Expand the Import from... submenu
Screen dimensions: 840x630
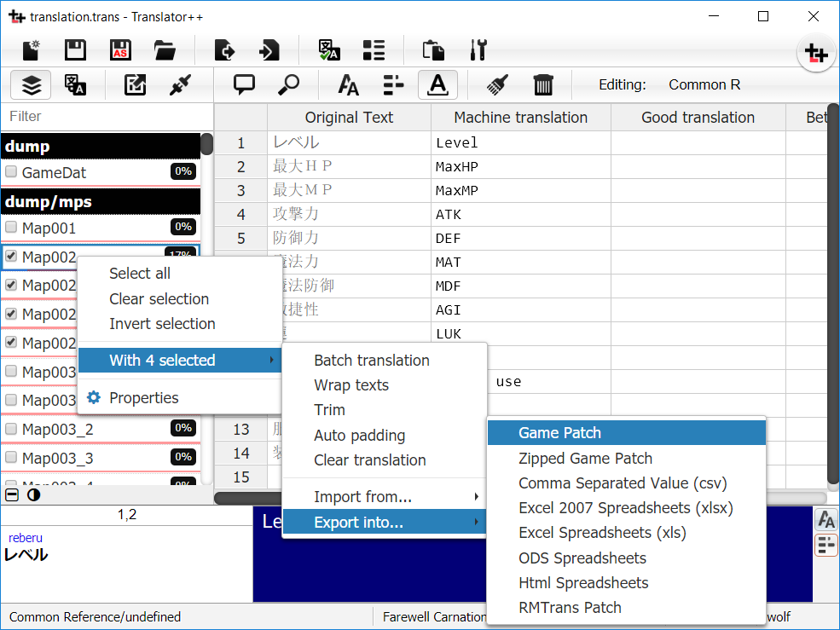(x=385, y=497)
